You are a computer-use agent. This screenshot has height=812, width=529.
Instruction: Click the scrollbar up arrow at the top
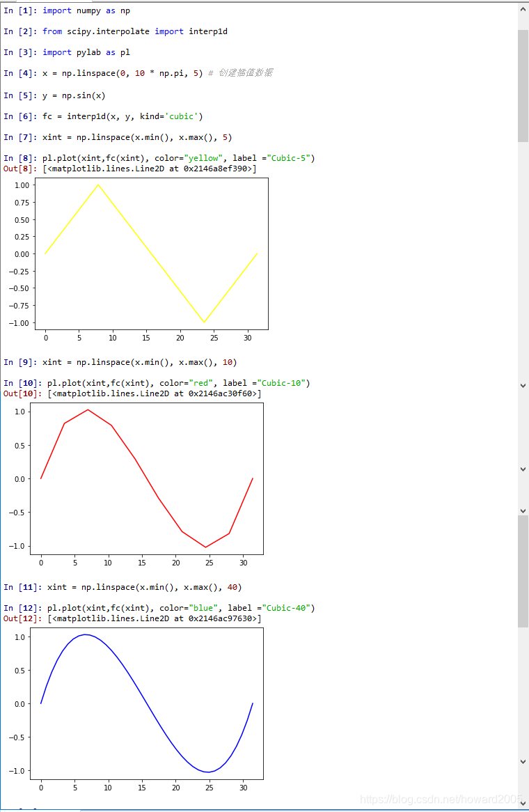523,9
